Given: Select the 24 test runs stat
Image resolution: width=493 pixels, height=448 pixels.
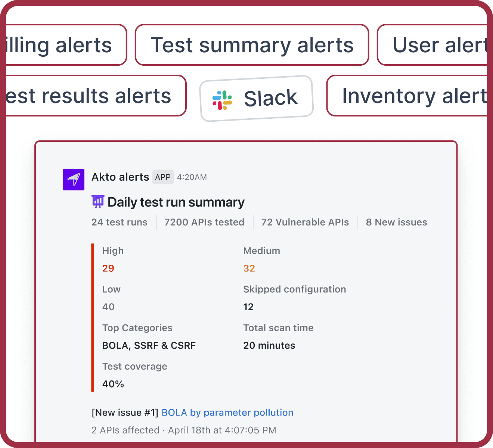Looking at the screenshot, I should (x=119, y=222).
